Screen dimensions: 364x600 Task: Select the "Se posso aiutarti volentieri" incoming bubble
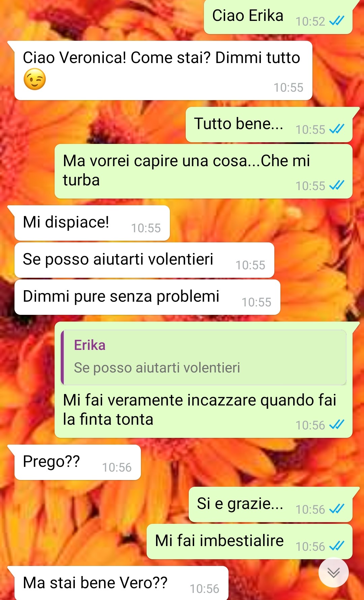click(x=144, y=260)
